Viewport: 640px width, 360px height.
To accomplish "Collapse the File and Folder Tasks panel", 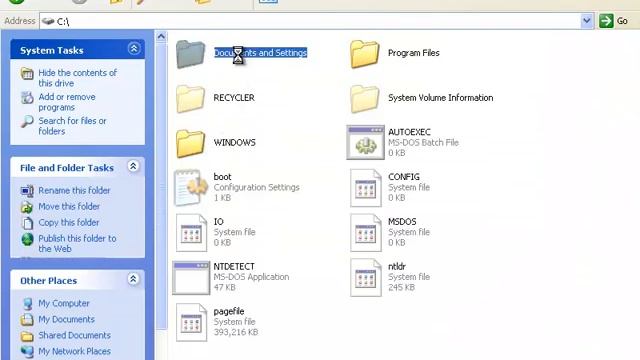I will 133,167.
